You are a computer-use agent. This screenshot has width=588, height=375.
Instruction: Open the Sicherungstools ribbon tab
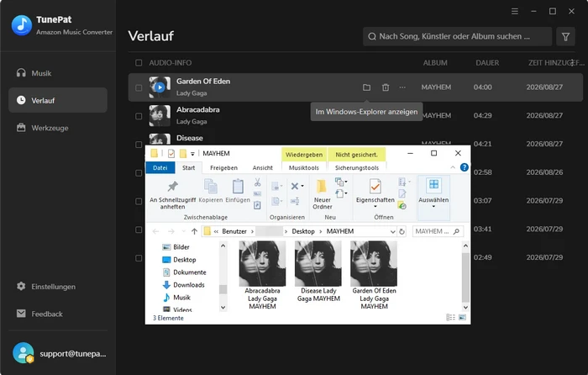pos(357,168)
